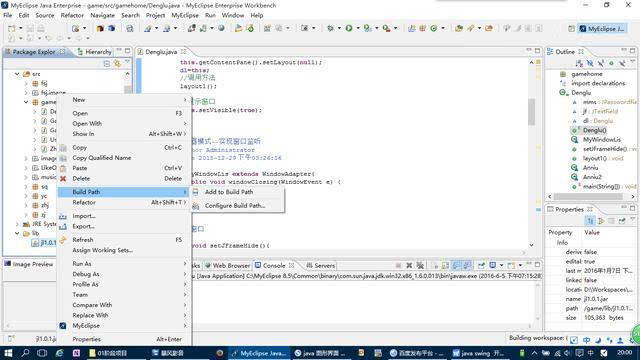640x360 pixels.
Task: Click the Open Perspective icon
Action: 571,29
